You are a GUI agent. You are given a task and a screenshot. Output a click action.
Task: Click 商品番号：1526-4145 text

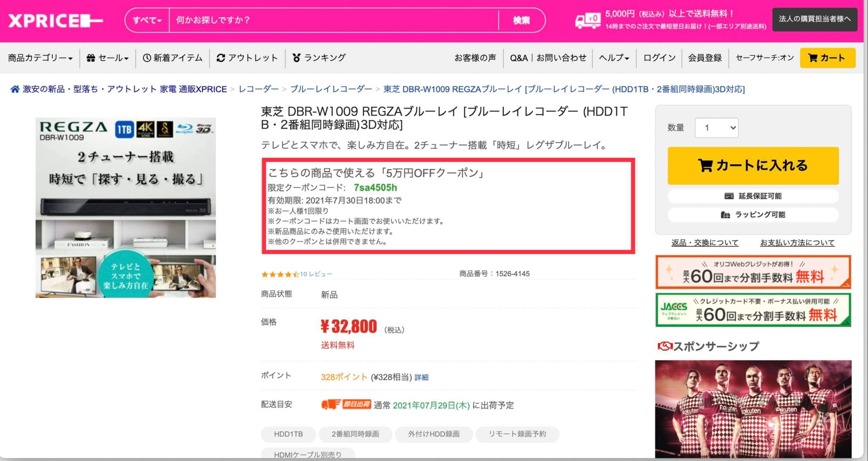tap(494, 274)
